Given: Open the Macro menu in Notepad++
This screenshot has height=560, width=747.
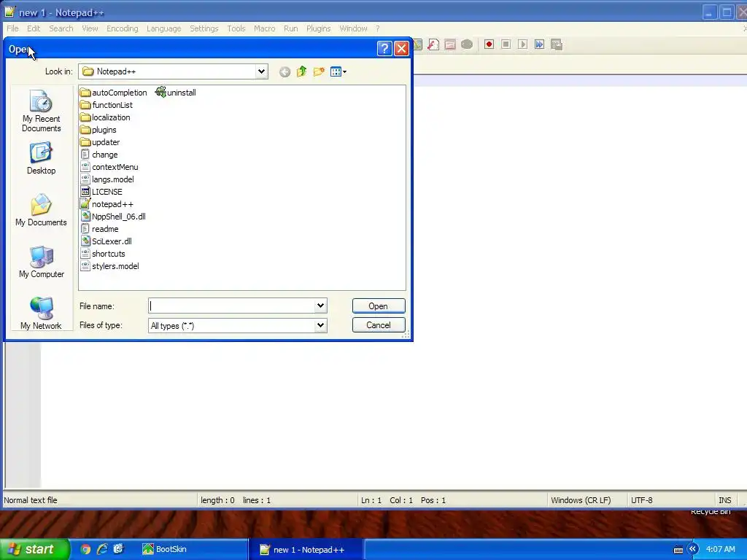Looking at the screenshot, I should coord(264,28).
